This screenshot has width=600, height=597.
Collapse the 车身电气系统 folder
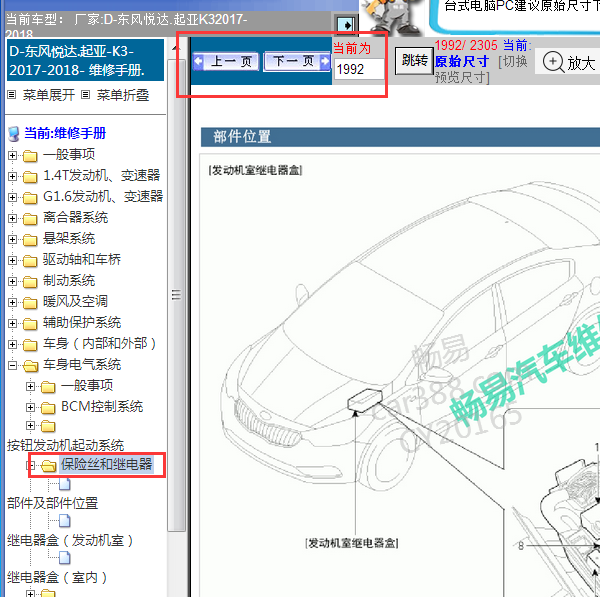click(12, 365)
